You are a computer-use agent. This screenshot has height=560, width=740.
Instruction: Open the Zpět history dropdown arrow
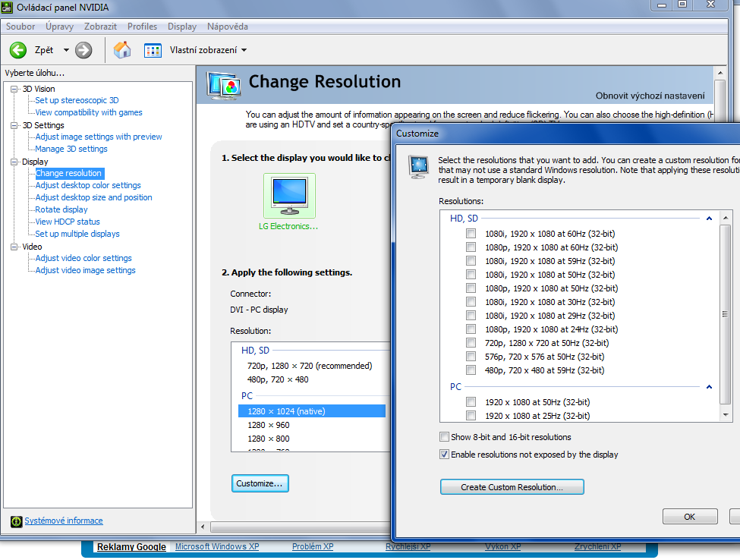[66, 50]
